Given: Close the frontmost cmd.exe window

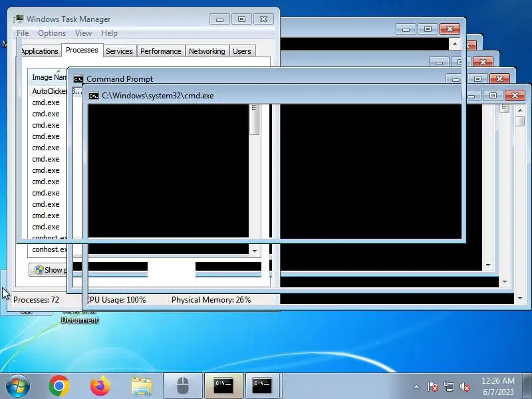Looking at the screenshot, I should 515,95.
